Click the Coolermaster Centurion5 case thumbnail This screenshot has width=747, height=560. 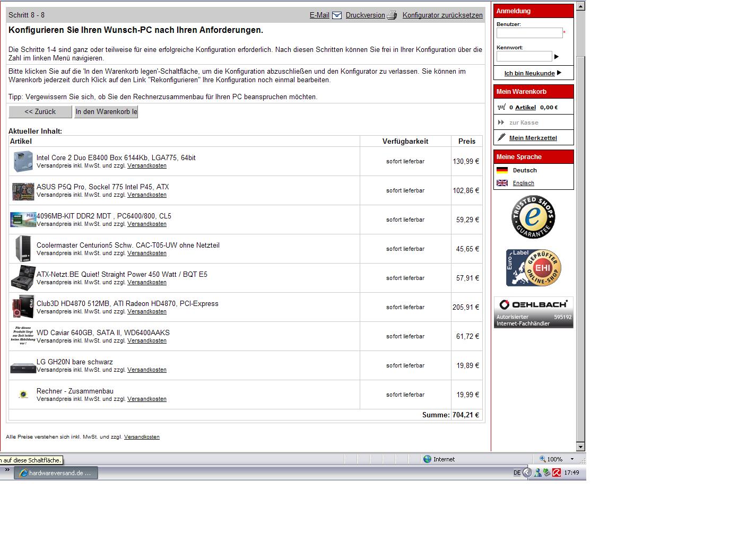click(23, 249)
